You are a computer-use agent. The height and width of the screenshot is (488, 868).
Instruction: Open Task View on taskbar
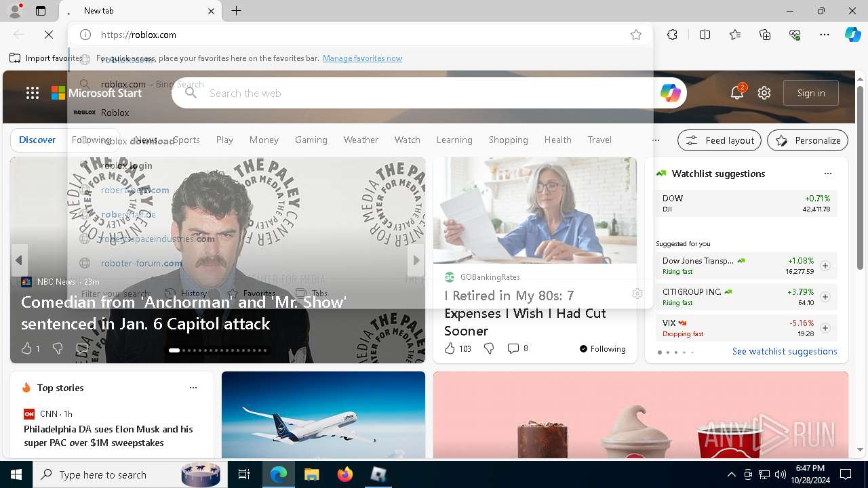[244, 474]
